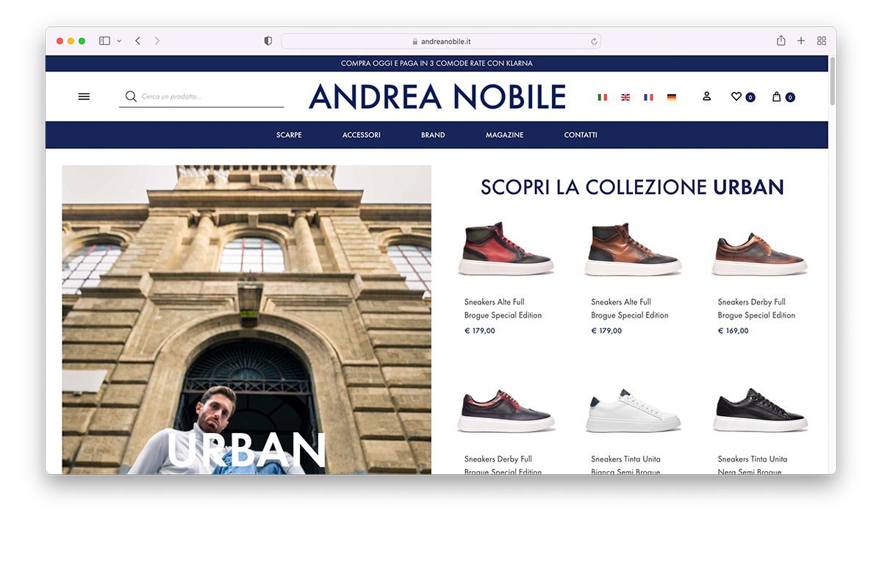Go forward with Safari forward arrow

point(157,41)
